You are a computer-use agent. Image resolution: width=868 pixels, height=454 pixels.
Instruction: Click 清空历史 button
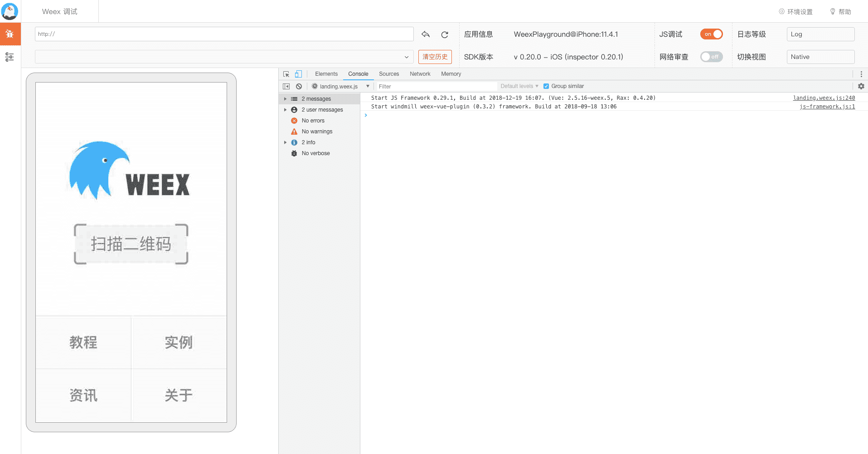click(x=435, y=57)
